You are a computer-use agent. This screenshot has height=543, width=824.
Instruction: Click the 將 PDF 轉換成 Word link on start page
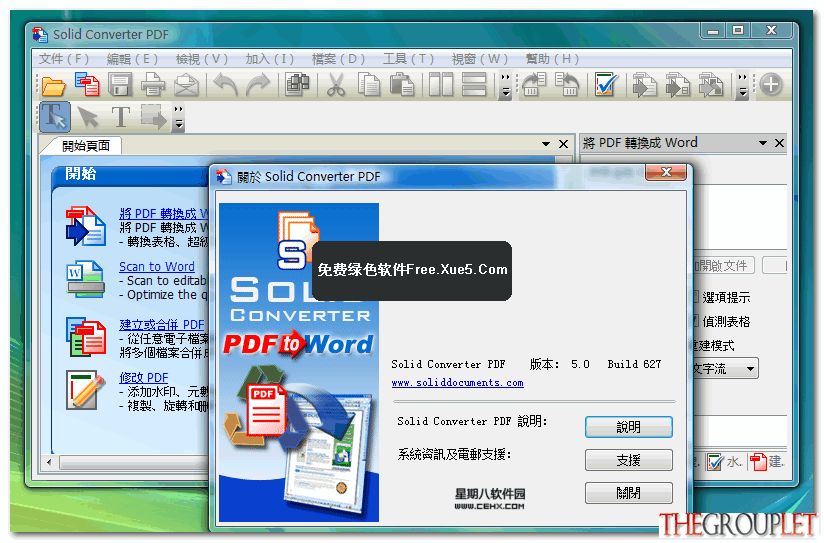click(163, 214)
